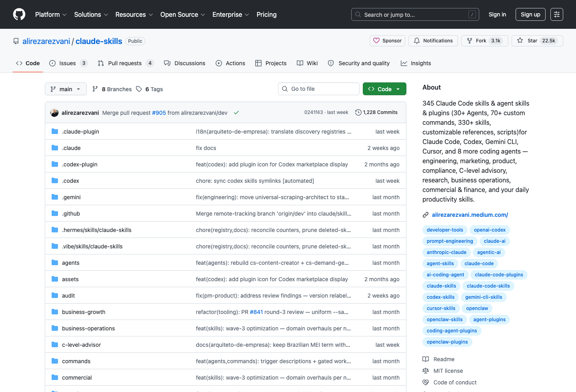Open the Security and quality tab
Screen dimensions: 576x392
[x=358, y=63]
